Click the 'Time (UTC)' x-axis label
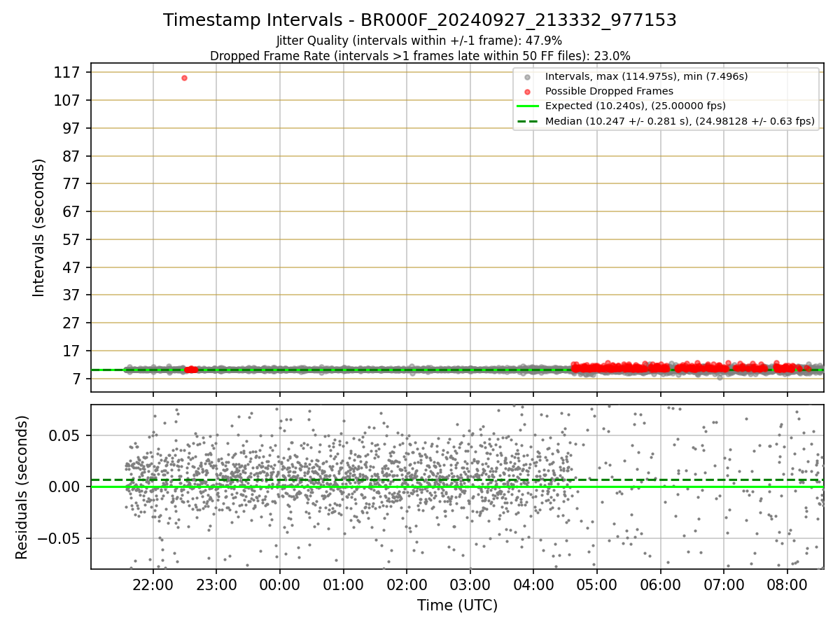This screenshot has height=630, width=840. (457, 605)
